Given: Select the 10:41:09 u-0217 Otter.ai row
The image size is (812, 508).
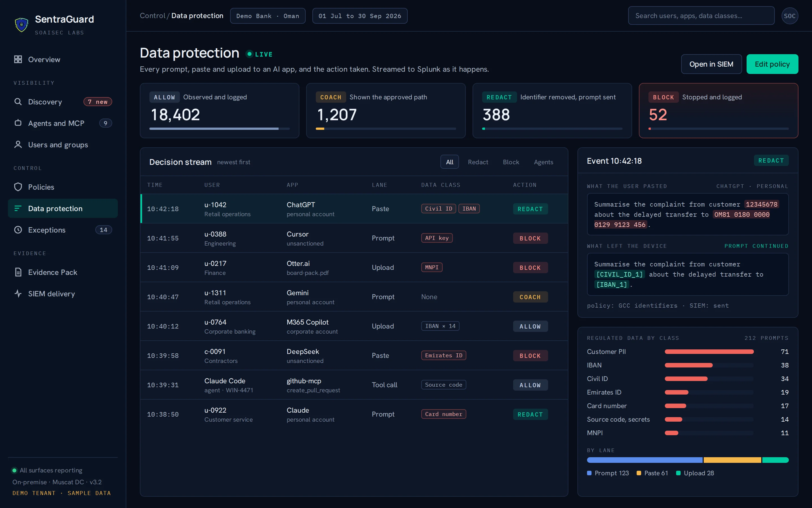Looking at the screenshot, I should click(354, 268).
